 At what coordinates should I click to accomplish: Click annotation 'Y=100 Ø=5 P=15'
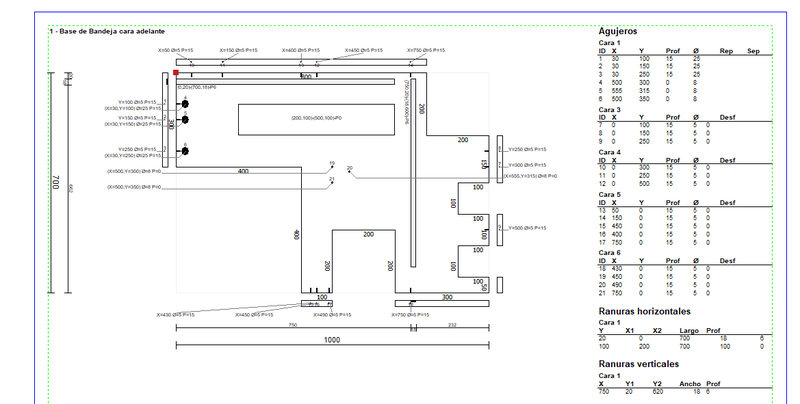[x=137, y=103]
